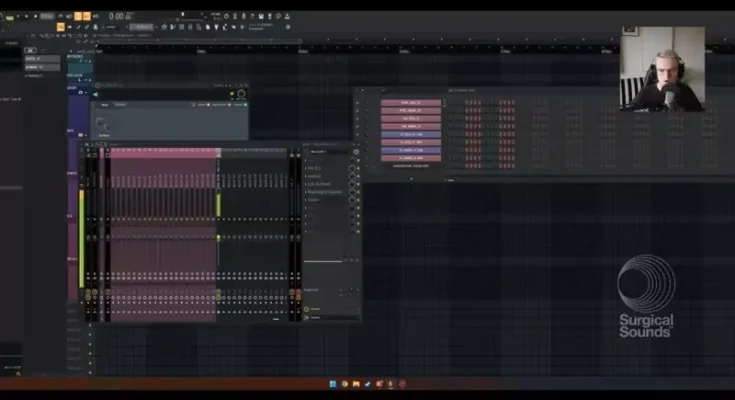Open the mixer input routing dropdown
This screenshot has height=400, width=735.
[328, 151]
